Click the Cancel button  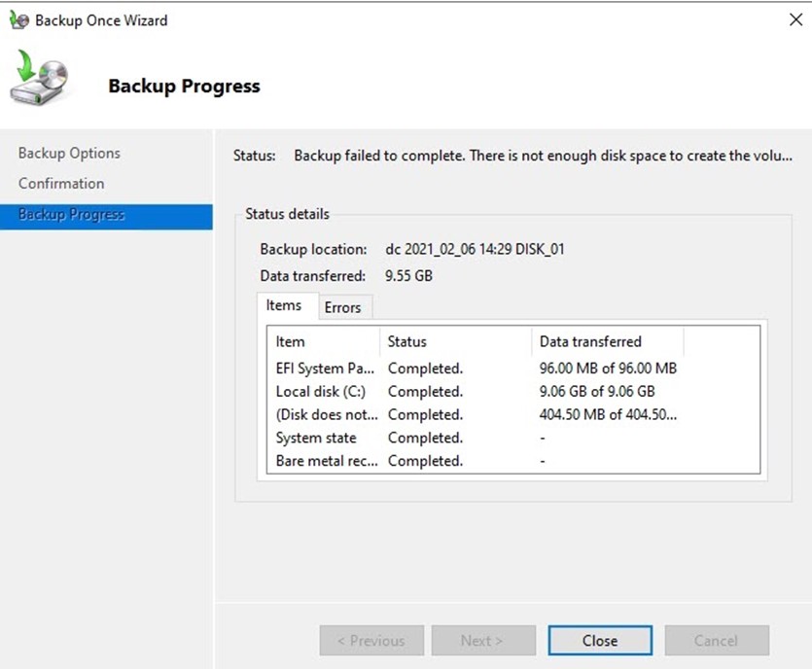point(716,641)
